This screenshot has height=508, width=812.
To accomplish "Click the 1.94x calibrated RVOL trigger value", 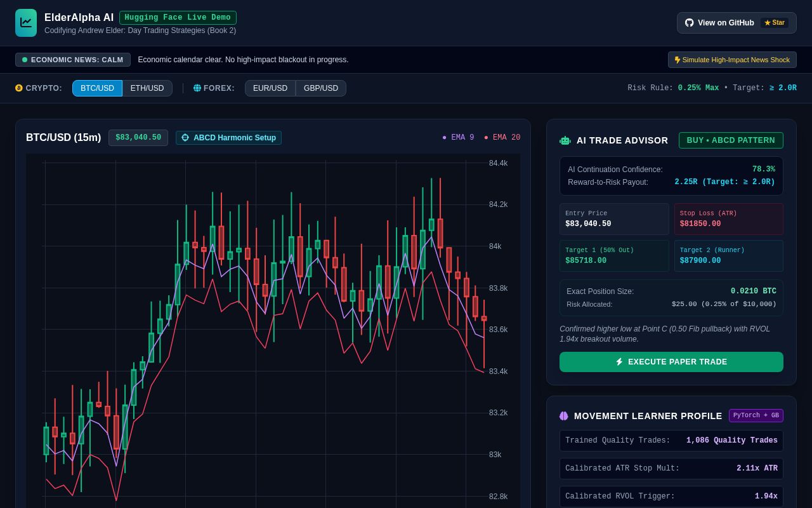I will pyautogui.click(x=766, y=497).
